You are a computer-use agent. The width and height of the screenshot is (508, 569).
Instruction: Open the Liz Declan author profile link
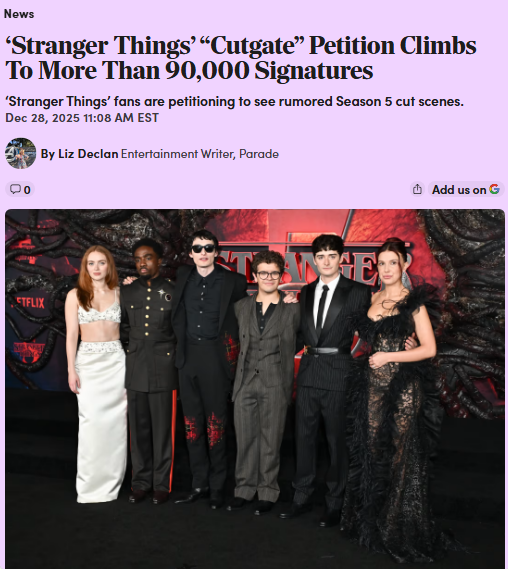click(x=79, y=154)
